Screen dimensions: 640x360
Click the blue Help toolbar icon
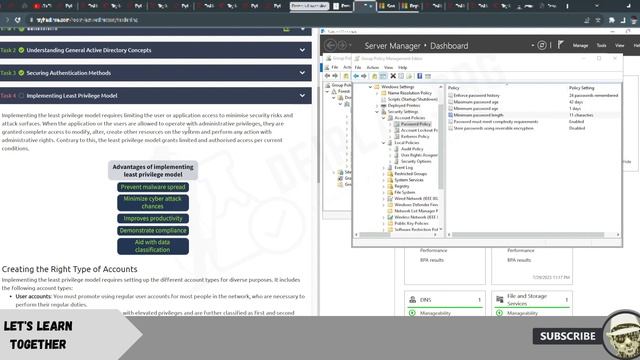point(420,76)
